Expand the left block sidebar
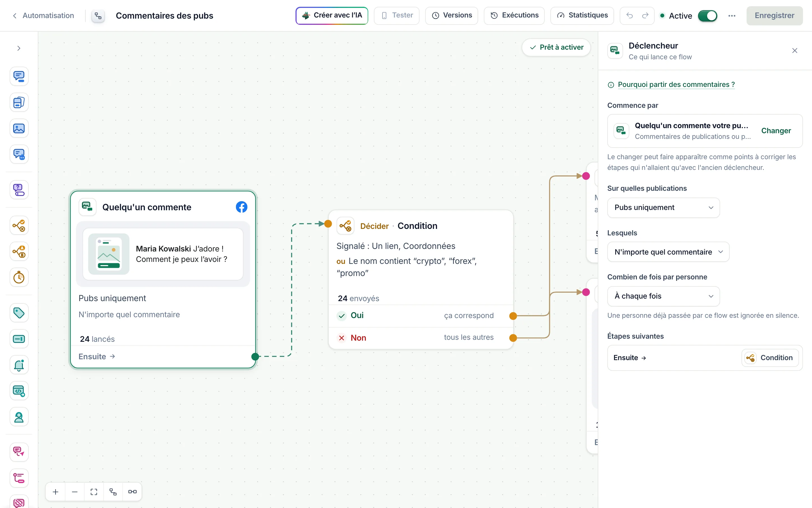 pos(19,48)
